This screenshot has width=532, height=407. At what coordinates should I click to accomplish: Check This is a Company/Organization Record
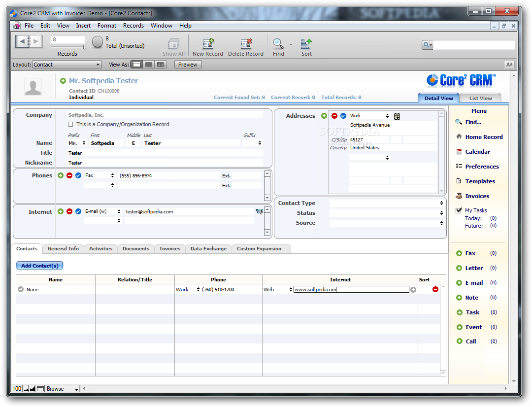click(x=70, y=124)
